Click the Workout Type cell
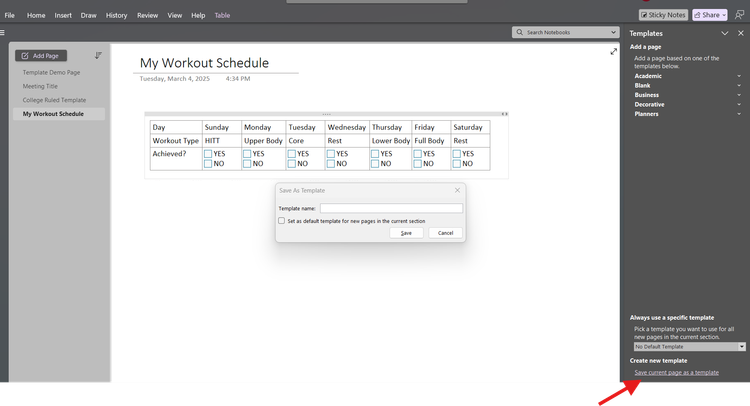750x406 pixels. coord(176,141)
